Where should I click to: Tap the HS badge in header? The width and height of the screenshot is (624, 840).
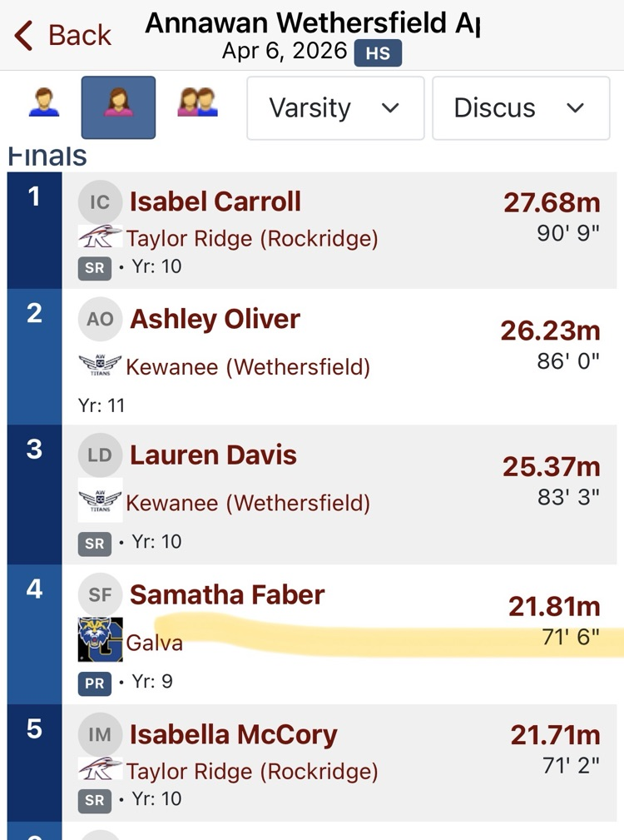[x=378, y=53]
